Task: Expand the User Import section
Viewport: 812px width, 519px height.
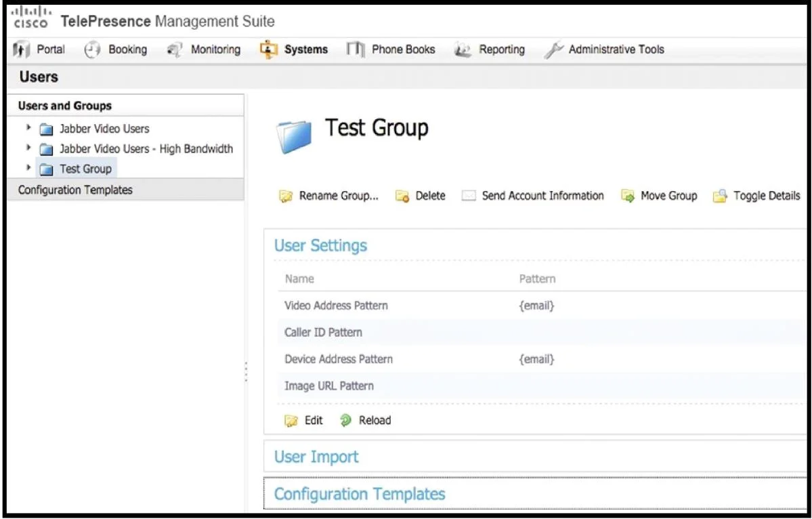Action: [316, 457]
